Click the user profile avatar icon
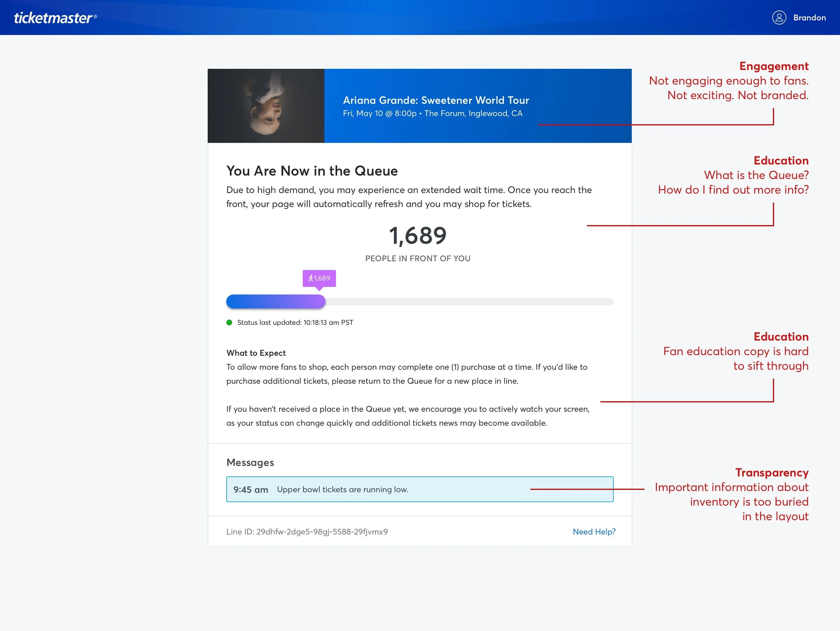Viewport: 840px width, 631px height. 779,18
